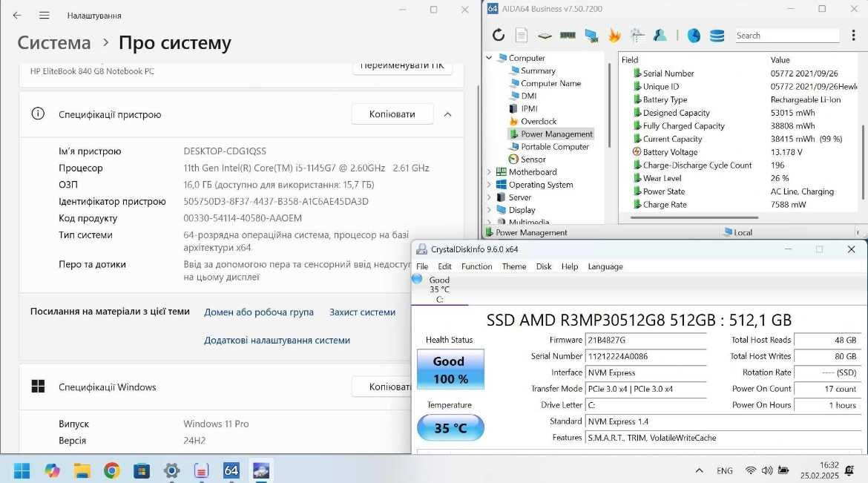Switch to Settings via taskbar gear icon

pyautogui.click(x=171, y=471)
